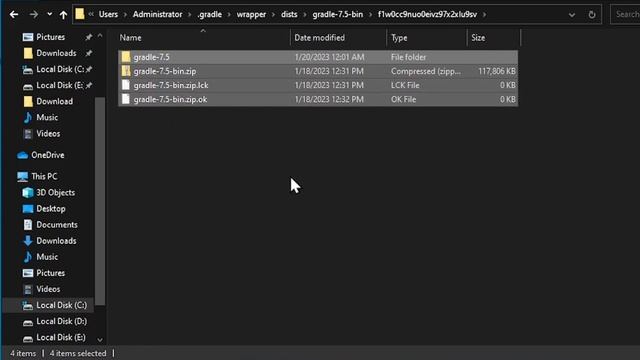Select This PC in the navigation pane
Screen dimensions: 640x360
click(44, 176)
